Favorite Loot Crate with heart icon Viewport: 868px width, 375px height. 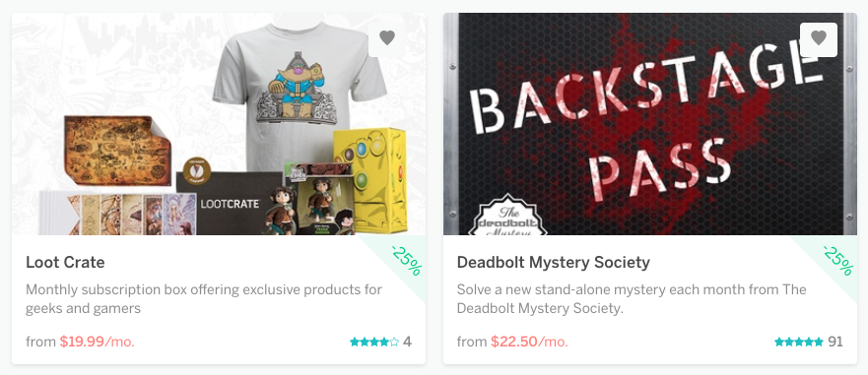(387, 38)
